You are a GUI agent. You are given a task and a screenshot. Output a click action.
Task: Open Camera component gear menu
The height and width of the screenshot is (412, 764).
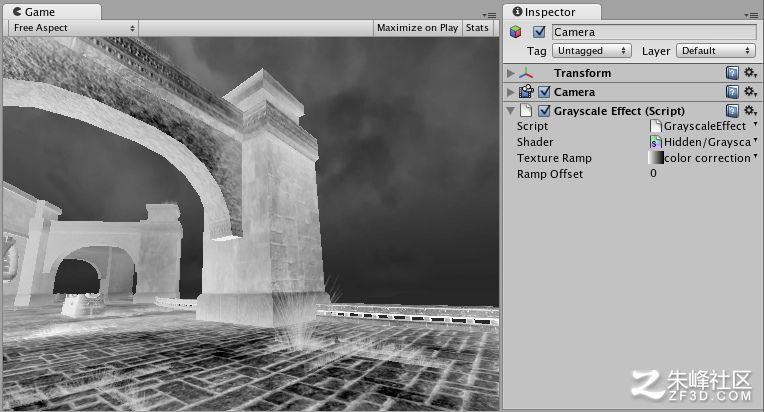(x=750, y=92)
